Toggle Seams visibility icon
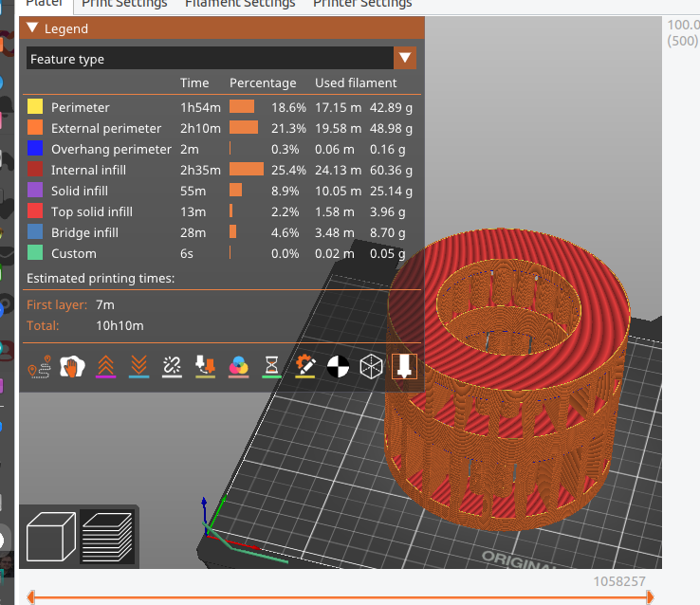 coord(172,367)
